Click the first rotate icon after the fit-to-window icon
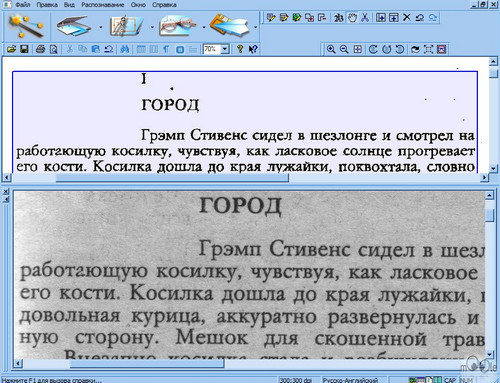This screenshot has height=383, width=500. pos(373,49)
